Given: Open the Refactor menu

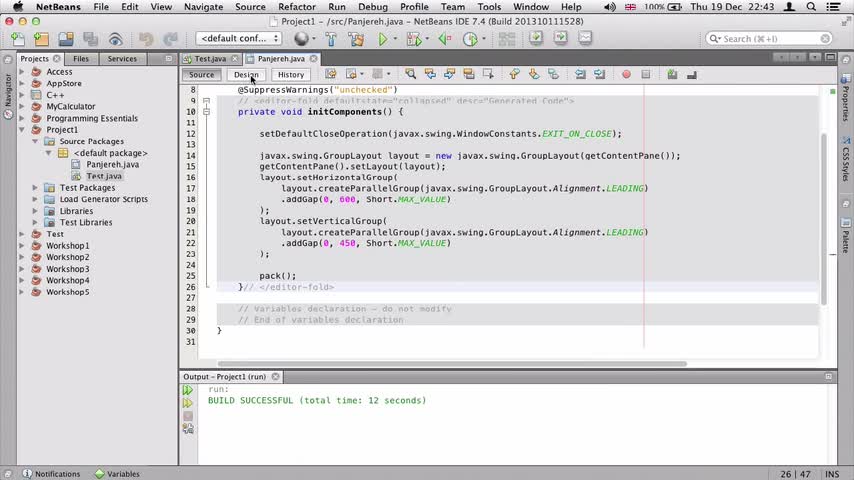Looking at the screenshot, I should (297, 7).
